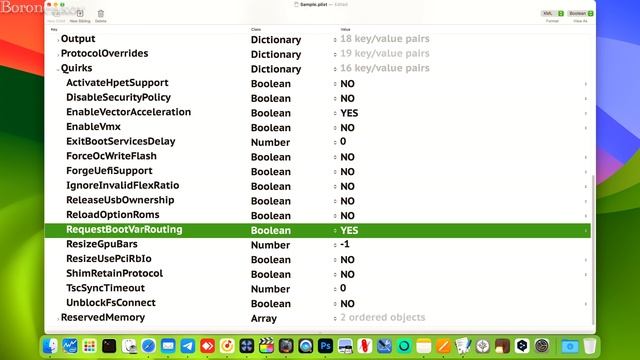This screenshot has height=360, width=640.
Task: Open value arrow for RequestBootVarRouting row
Action: pyautogui.click(x=586, y=231)
